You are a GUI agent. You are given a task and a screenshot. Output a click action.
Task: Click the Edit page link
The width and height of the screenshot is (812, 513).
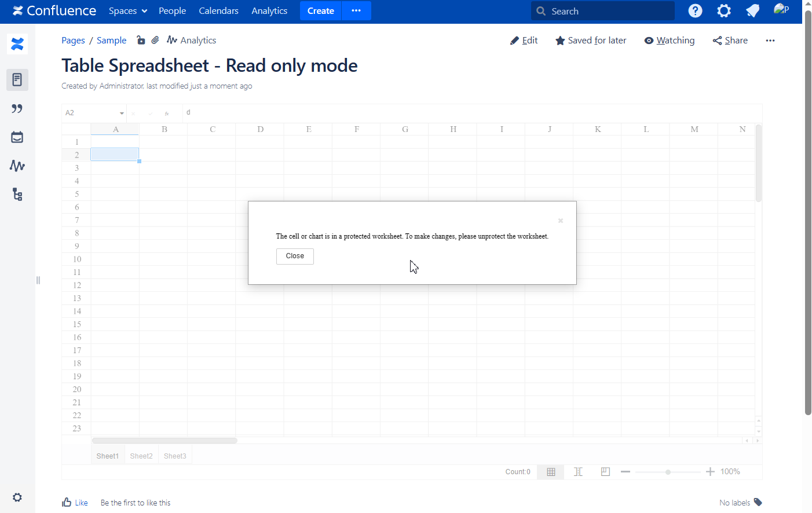point(524,41)
